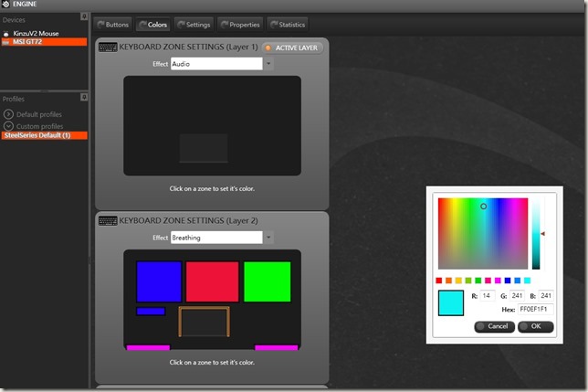Image resolution: width=588 pixels, height=392 pixels.
Task: Select the highlighted touchpad zone in Layer 2
Action: pos(204,322)
